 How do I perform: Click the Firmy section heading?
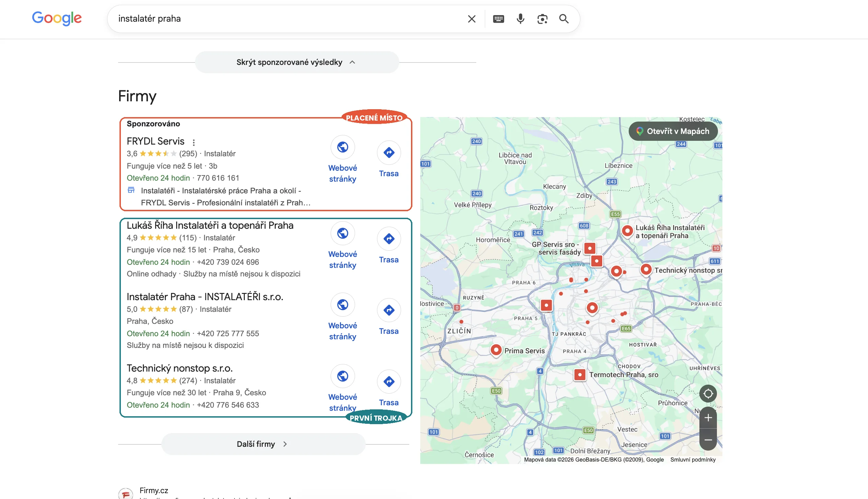tap(137, 96)
